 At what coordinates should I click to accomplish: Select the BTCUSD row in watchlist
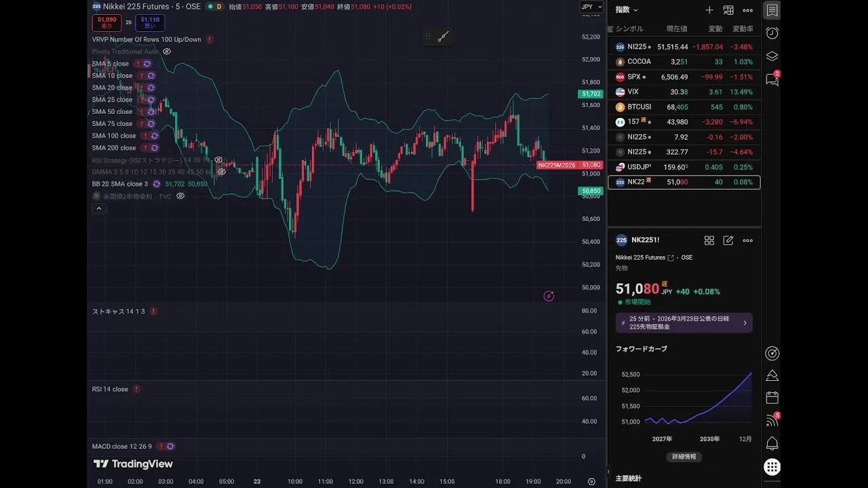[684, 107]
